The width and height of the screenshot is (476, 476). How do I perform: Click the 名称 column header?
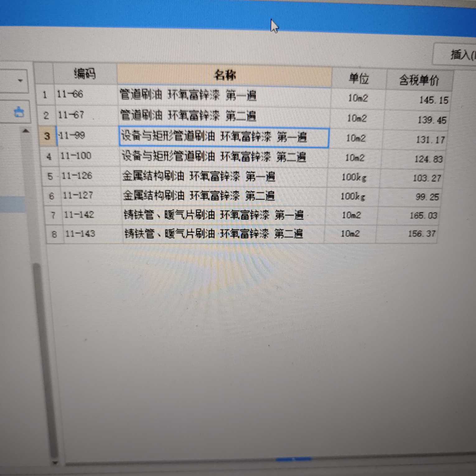[x=224, y=75]
